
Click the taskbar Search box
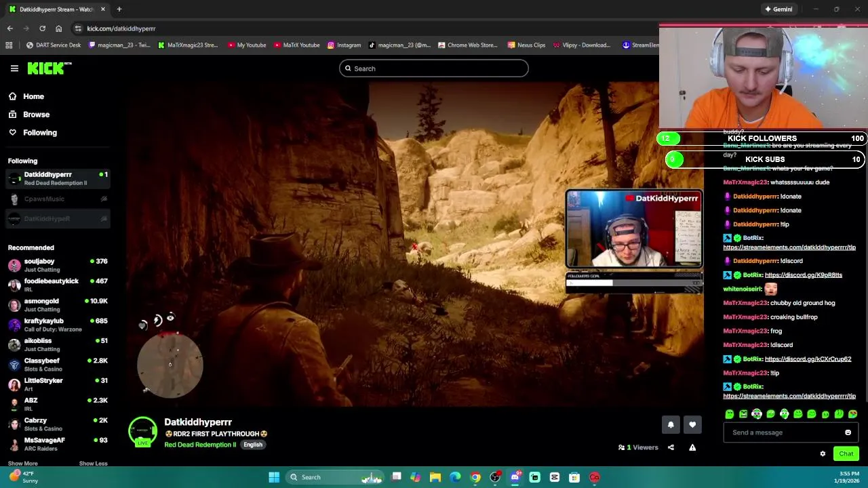pyautogui.click(x=336, y=477)
